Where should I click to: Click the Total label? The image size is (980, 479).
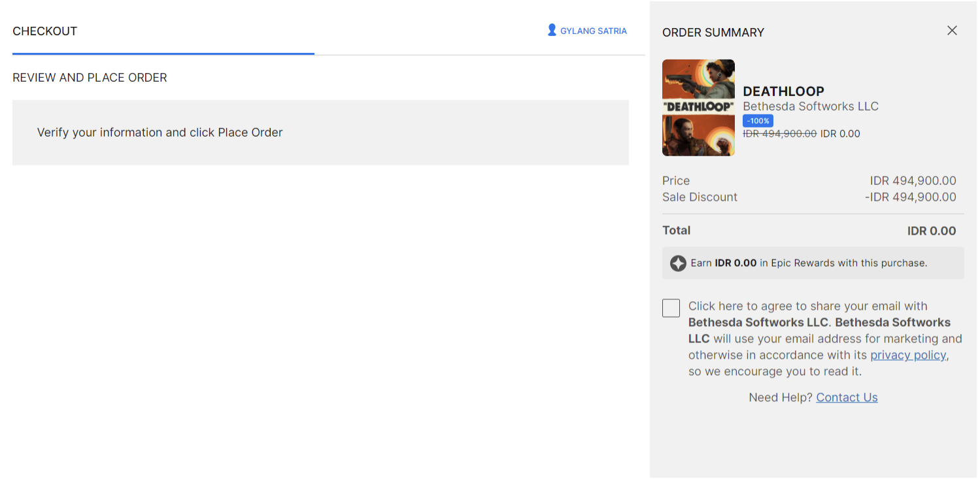(x=676, y=230)
